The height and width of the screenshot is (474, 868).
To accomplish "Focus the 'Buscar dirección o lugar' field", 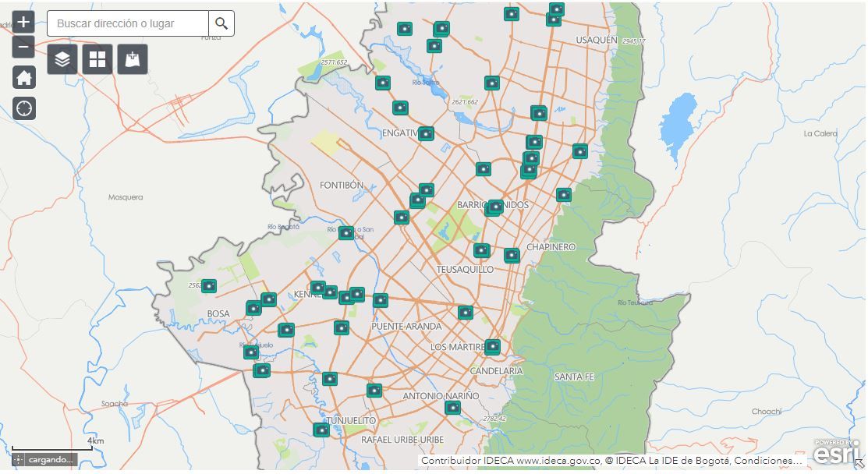I will click(128, 23).
